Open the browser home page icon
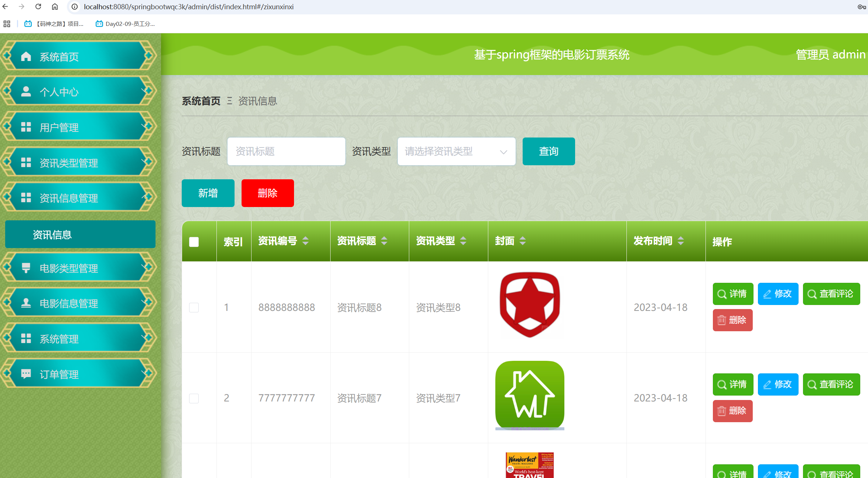 point(55,7)
